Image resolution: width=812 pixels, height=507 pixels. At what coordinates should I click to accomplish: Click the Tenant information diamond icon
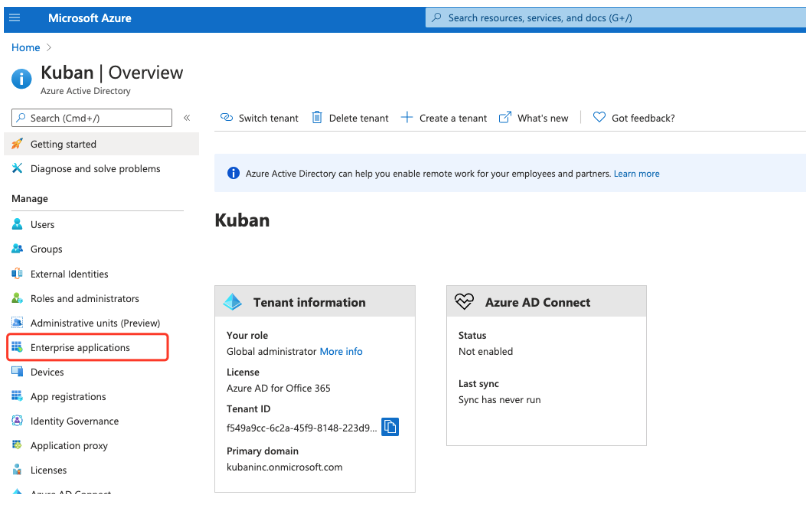point(233,302)
